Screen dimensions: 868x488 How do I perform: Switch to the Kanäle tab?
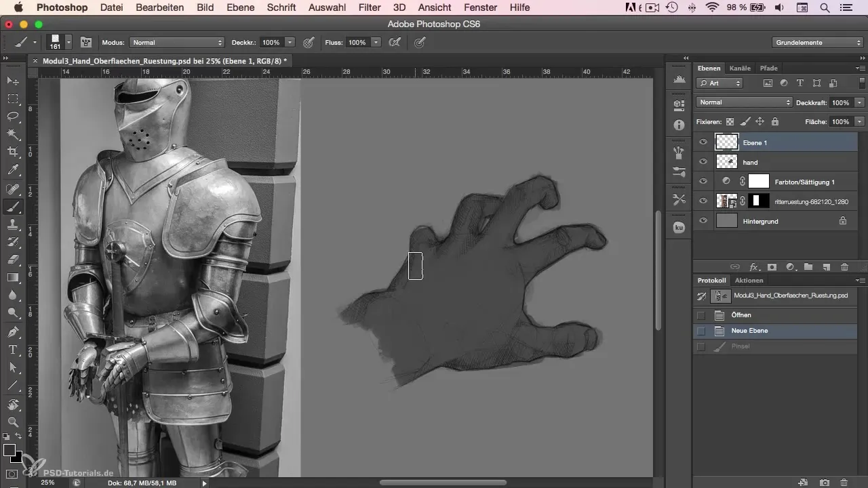(x=740, y=68)
